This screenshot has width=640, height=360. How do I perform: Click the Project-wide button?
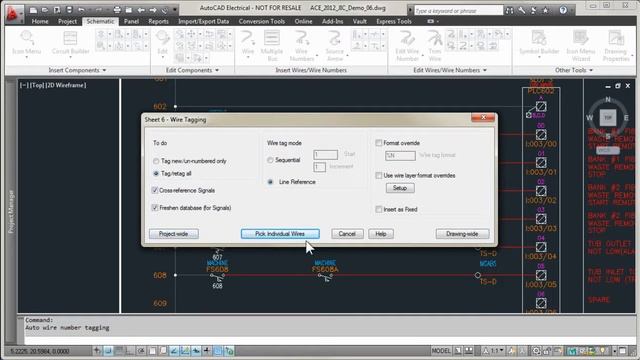click(173, 234)
